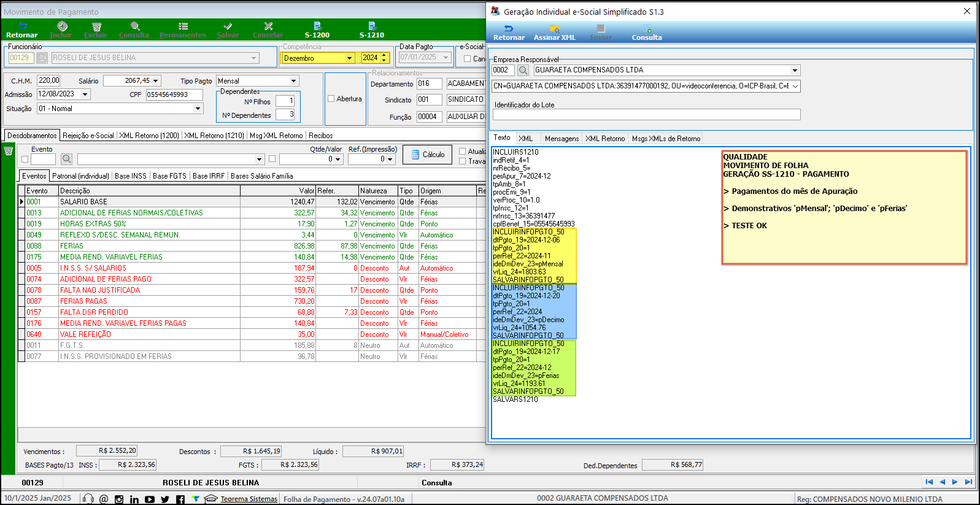Switch to the XML tab in e-Social window
The image size is (980, 505).
click(526, 139)
